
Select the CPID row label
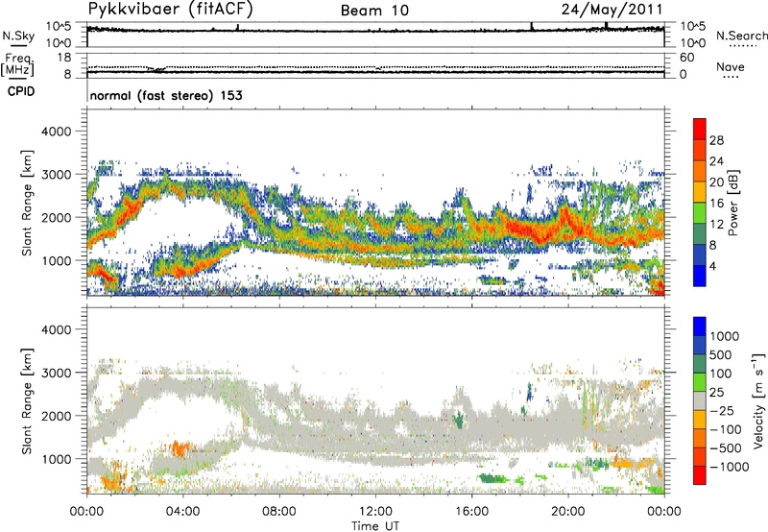coord(21,91)
